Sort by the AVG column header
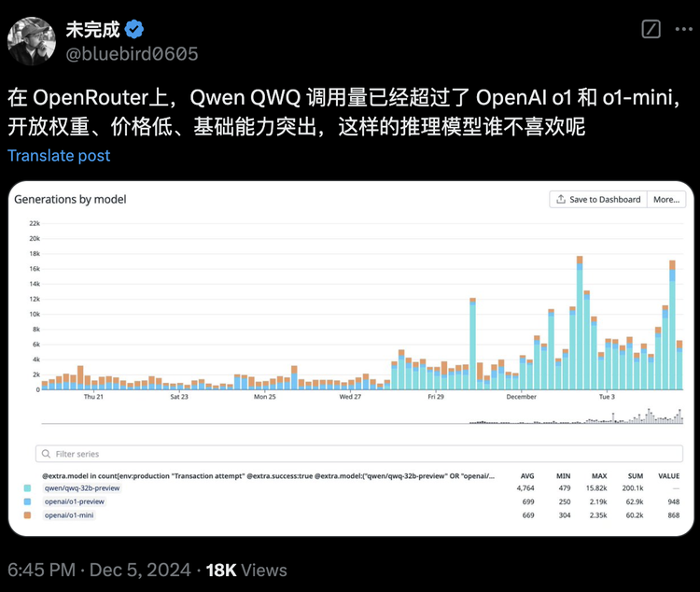This screenshot has height=592, width=700. tap(527, 476)
